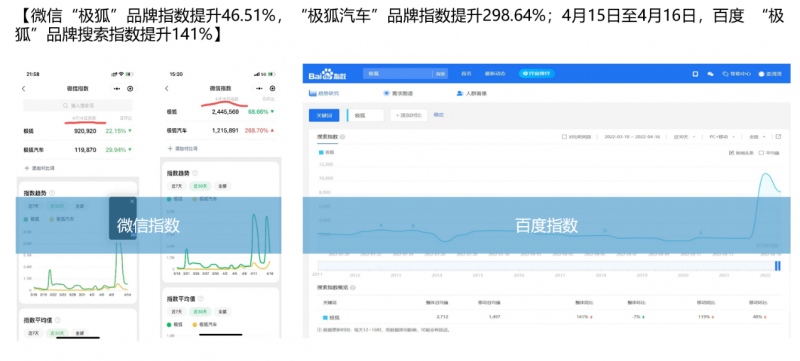
Task: Select the 119,870 index value
Action: pyautogui.click(x=85, y=150)
